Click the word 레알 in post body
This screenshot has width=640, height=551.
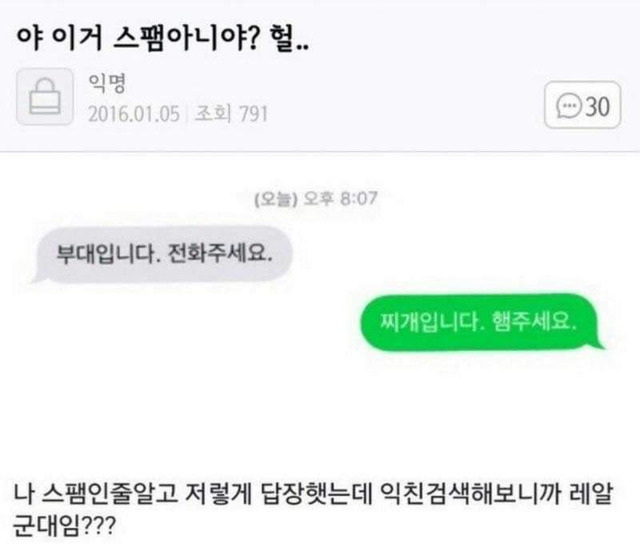point(591,493)
